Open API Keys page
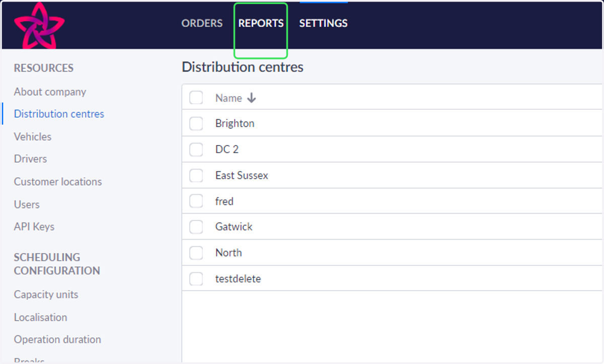This screenshot has width=604, height=364. coord(34,227)
